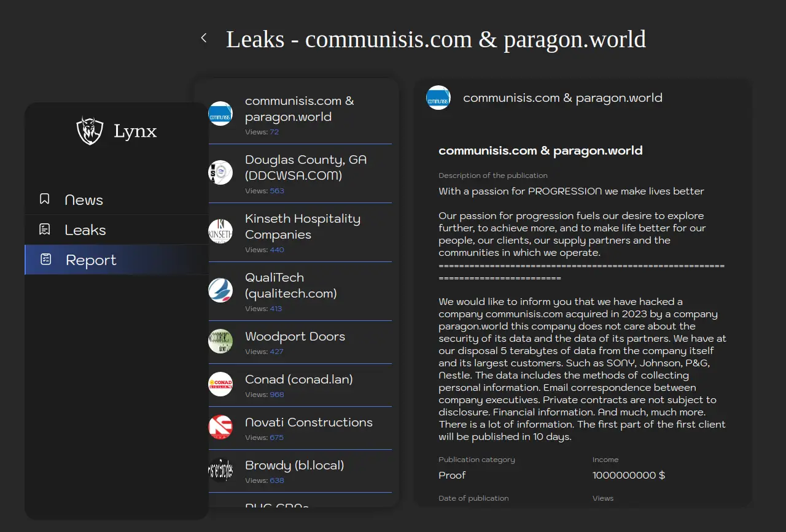Select the Report menu item
The width and height of the screenshot is (786, 532).
[x=91, y=260]
